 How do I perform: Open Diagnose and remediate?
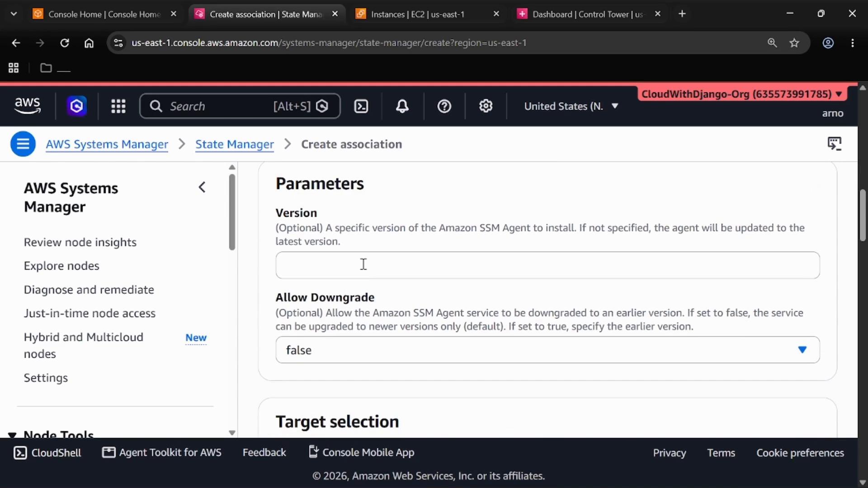[x=89, y=290]
